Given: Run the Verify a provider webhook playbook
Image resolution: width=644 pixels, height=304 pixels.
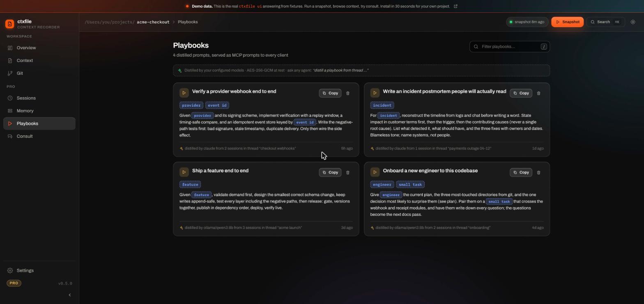Looking at the screenshot, I should (184, 93).
